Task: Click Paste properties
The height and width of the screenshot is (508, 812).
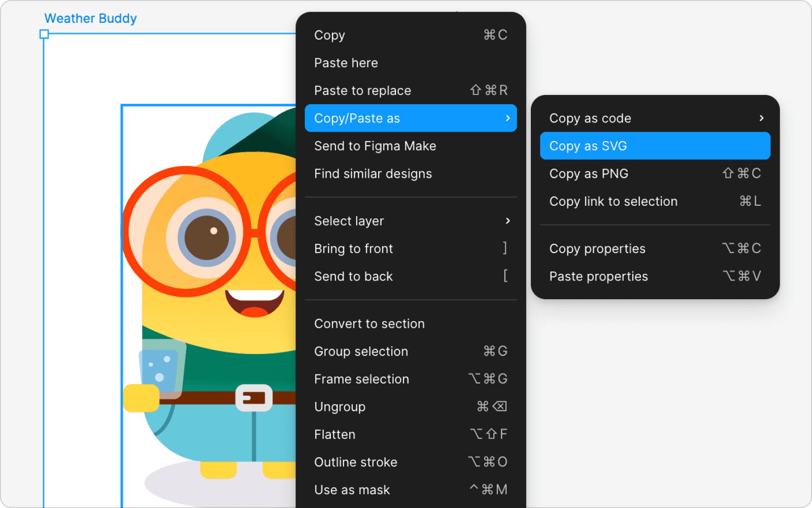Action: point(655,276)
